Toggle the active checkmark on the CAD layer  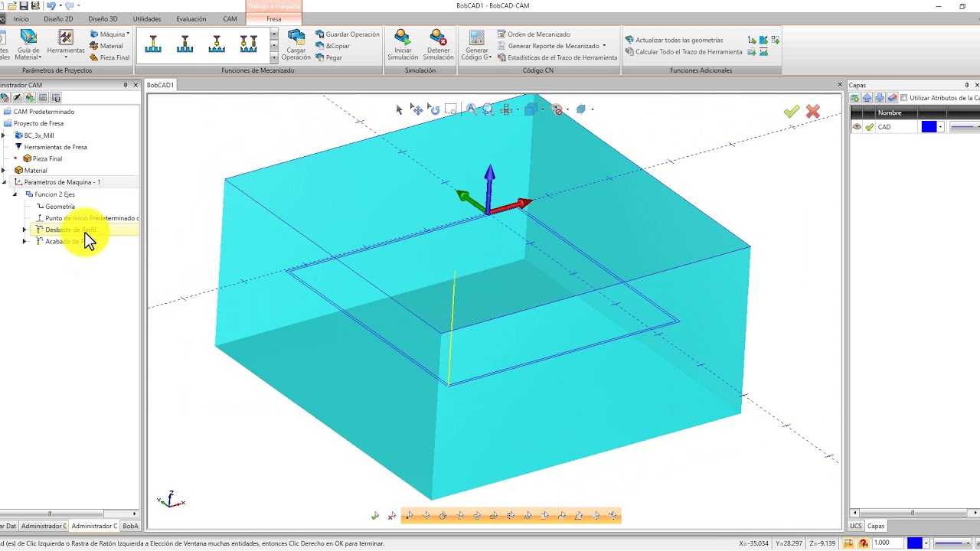coord(870,127)
